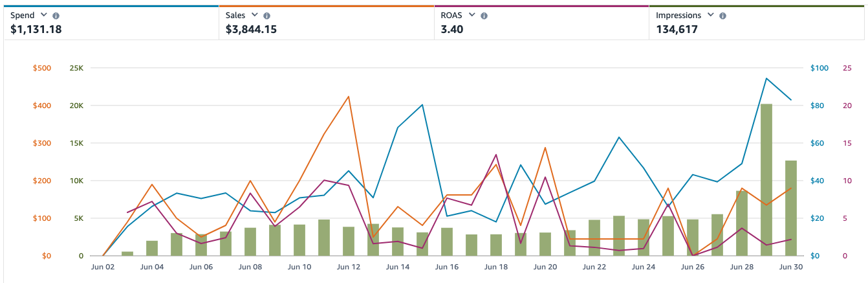Screen dimensions: 868x283
Task: Expand the ROAS metric selector chevron
Action: (x=472, y=15)
